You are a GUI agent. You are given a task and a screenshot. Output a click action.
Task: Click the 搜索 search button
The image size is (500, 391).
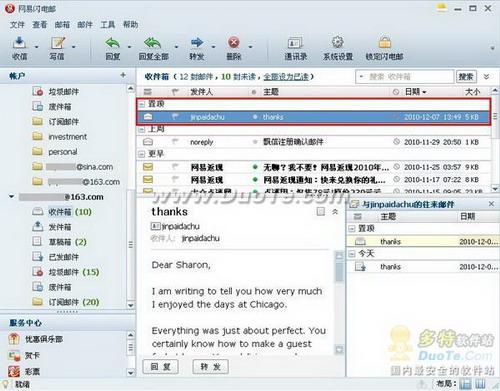click(466, 77)
